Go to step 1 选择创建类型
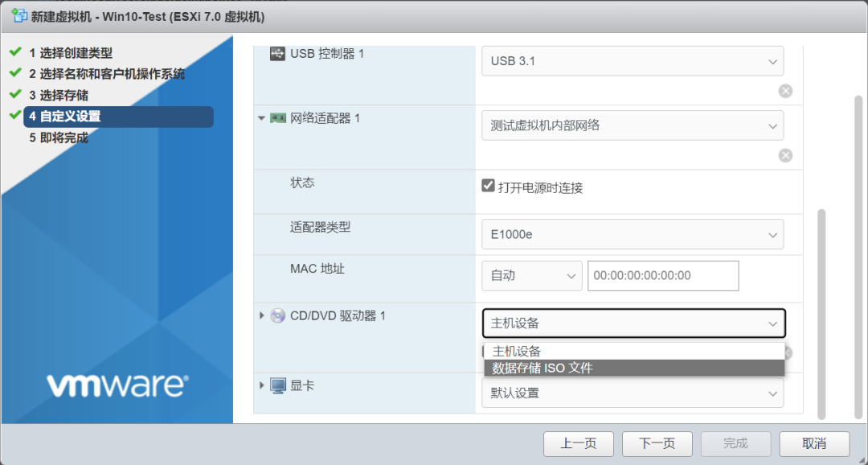The image size is (868, 465). (71, 53)
